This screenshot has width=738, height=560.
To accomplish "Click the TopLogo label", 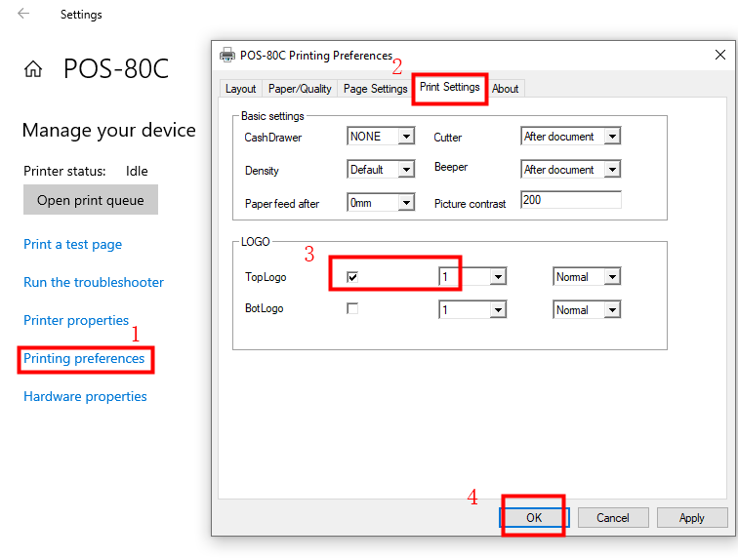I will point(266,277).
